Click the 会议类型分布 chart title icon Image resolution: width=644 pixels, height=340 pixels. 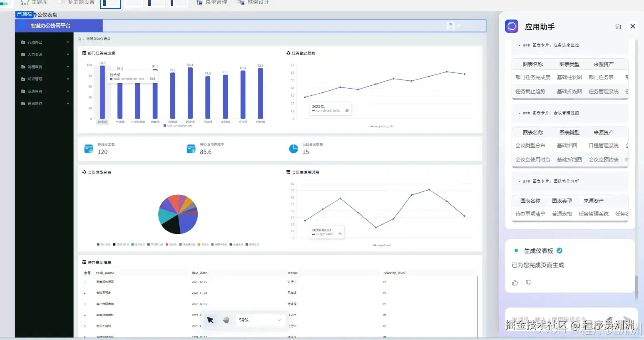[x=85, y=172]
